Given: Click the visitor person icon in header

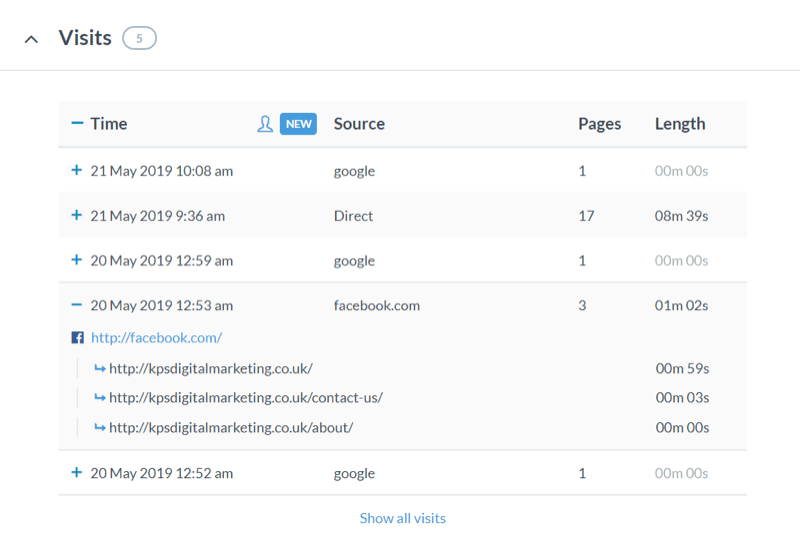Looking at the screenshot, I should point(265,124).
